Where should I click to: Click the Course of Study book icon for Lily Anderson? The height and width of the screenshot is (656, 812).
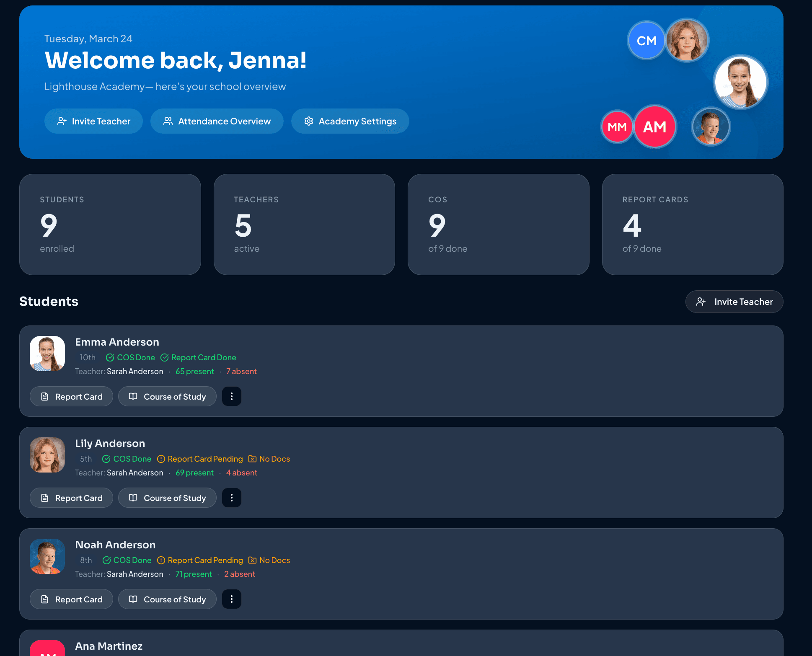134,498
